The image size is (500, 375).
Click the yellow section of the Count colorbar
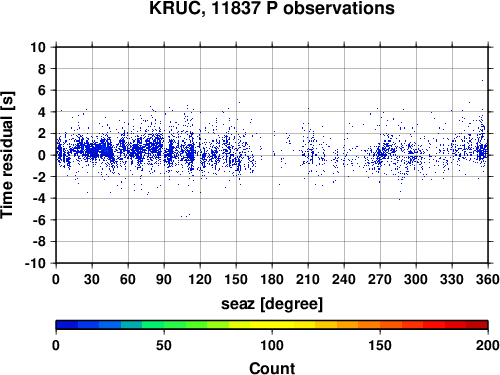pyautogui.click(x=272, y=325)
